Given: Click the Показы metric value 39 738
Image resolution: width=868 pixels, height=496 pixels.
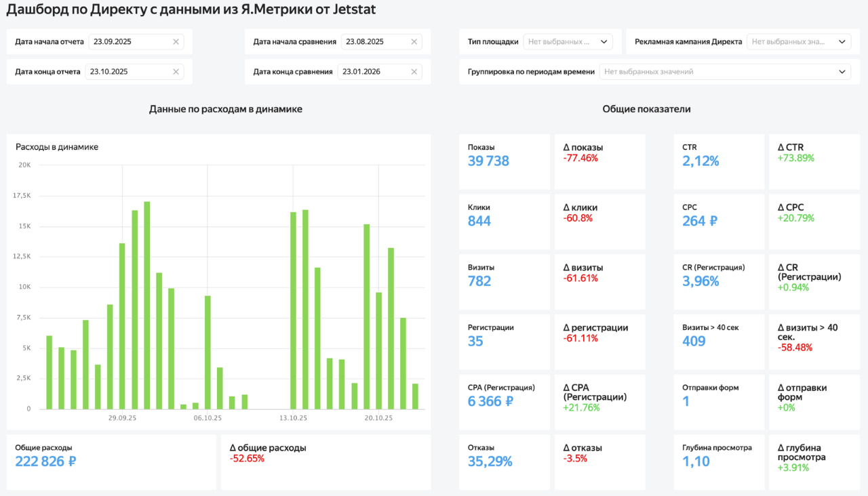Looking at the screenshot, I should (x=488, y=161).
